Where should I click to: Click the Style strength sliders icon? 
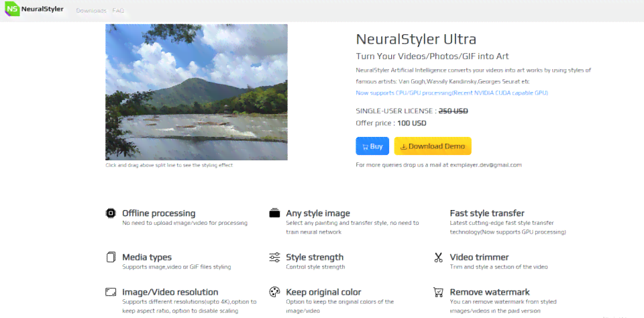pos(274,257)
